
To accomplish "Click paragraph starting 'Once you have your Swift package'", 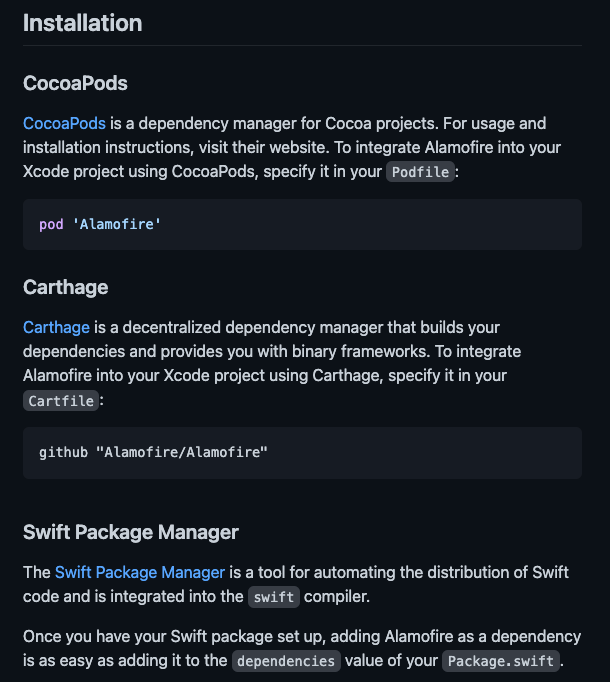I will click(x=302, y=649).
